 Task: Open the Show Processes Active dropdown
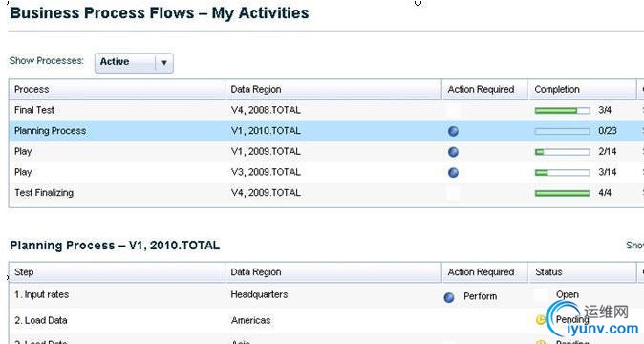tap(134, 63)
